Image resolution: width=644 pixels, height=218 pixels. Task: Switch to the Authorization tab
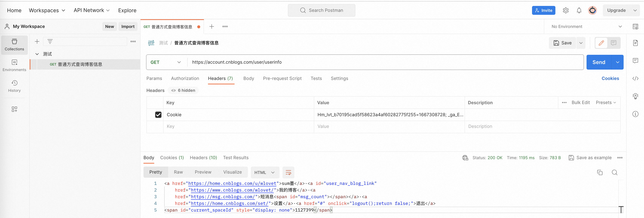[x=185, y=78]
